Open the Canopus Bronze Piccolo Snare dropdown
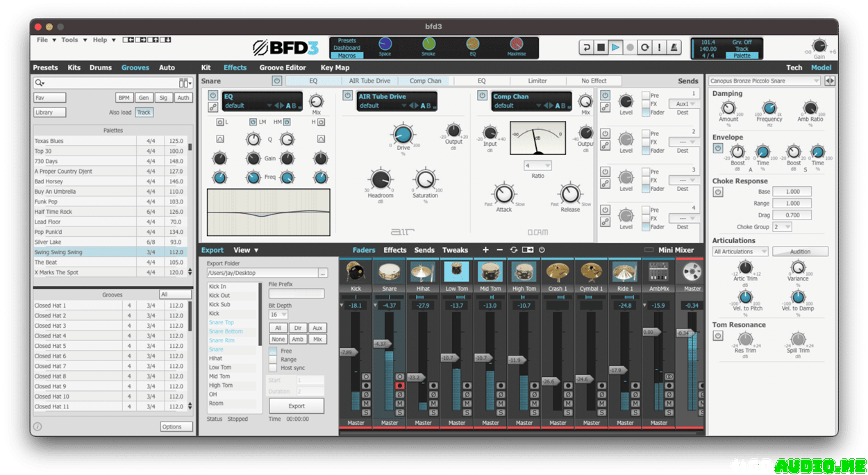 tap(765, 81)
